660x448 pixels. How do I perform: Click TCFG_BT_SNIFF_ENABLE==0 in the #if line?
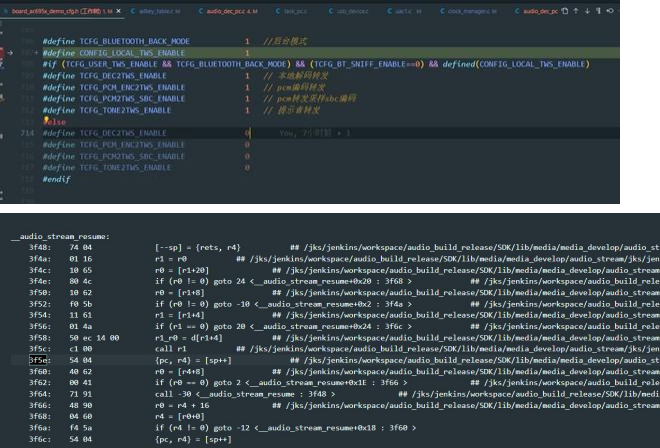[367, 64]
